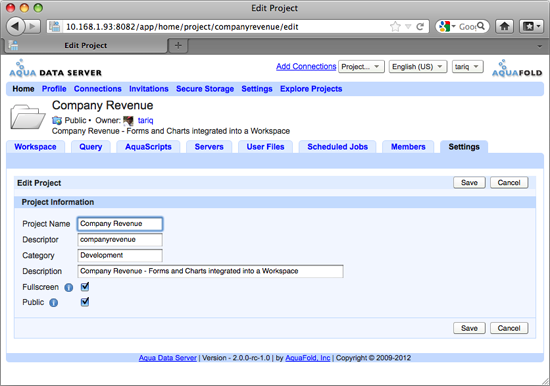Viewport: 550px width, 386px height.
Task: Click the bookmarks toolbar button icon
Action: click(531, 26)
